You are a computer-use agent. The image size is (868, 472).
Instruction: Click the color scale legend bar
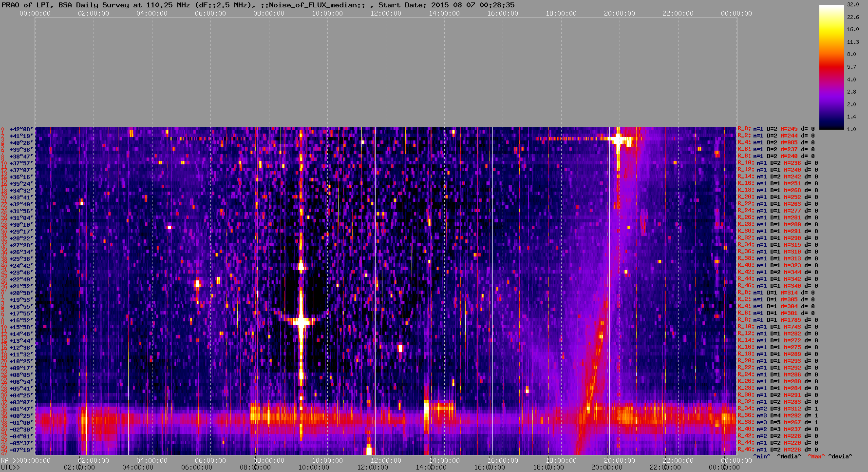point(831,67)
